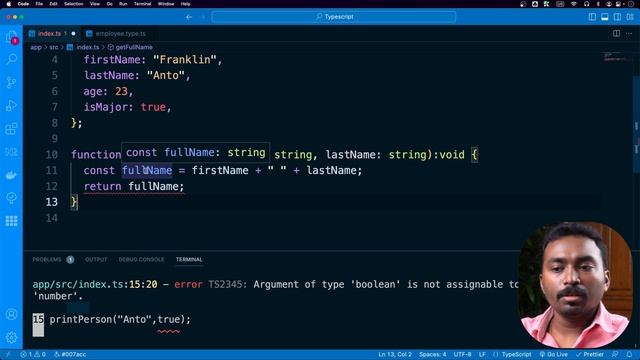Screen dimensions: 640x360
Task: Click LF end of line selector
Action: pos(482,354)
